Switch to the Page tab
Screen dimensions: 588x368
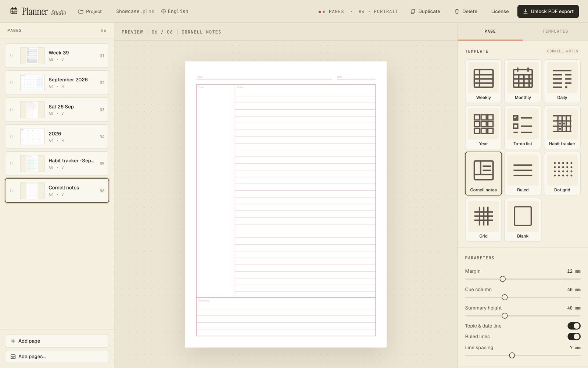point(490,31)
